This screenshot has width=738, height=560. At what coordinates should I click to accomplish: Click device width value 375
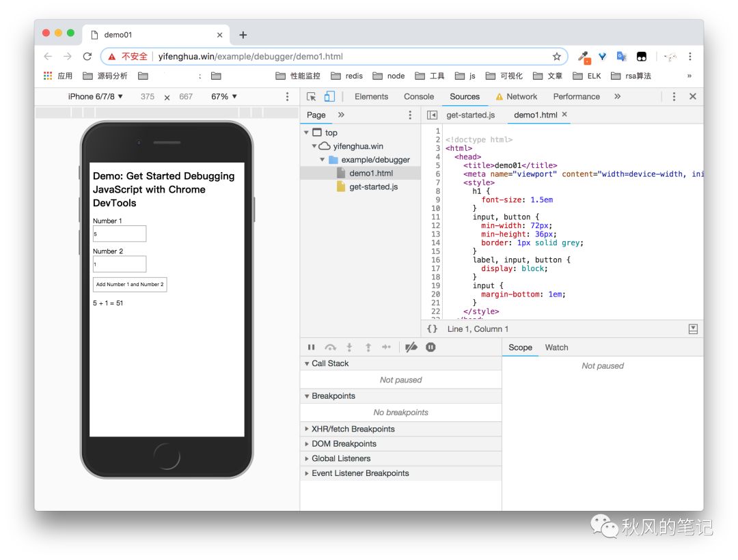coord(148,96)
